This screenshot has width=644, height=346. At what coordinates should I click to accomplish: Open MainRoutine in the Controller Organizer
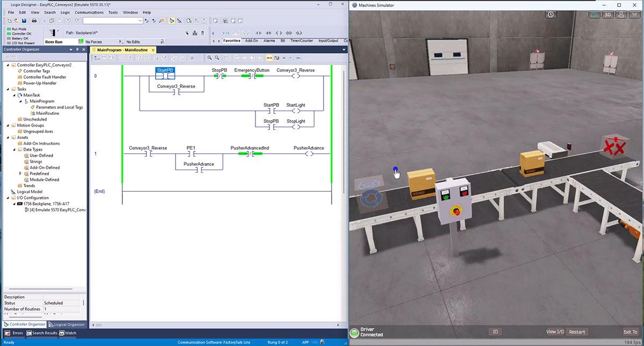47,113
